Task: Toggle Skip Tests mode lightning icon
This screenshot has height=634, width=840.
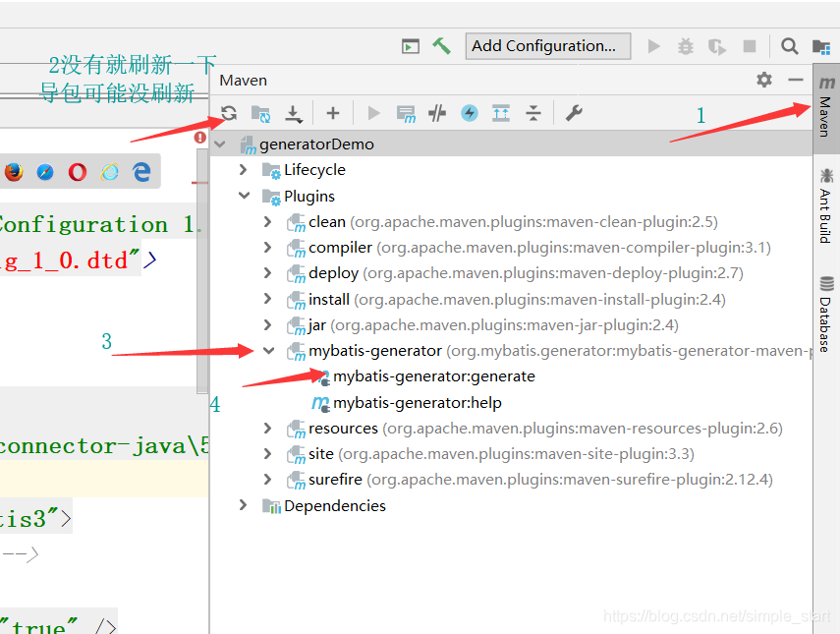Action: pyautogui.click(x=470, y=113)
